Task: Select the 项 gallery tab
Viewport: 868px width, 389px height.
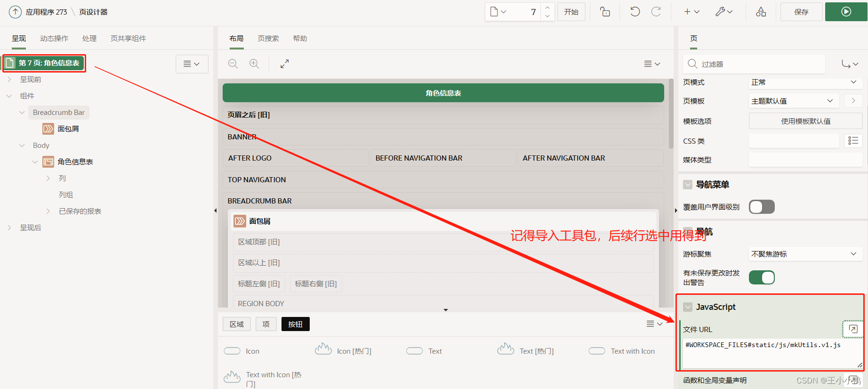Action: click(x=266, y=324)
